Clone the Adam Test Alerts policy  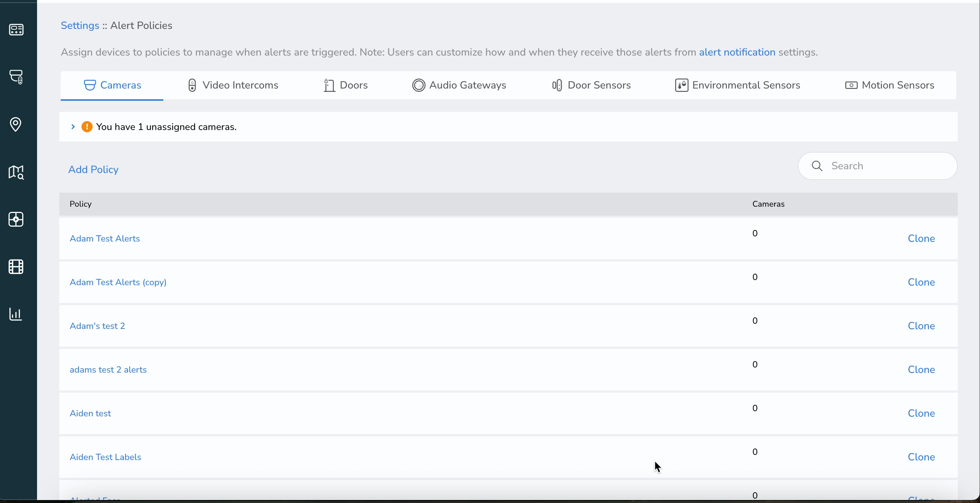point(921,239)
